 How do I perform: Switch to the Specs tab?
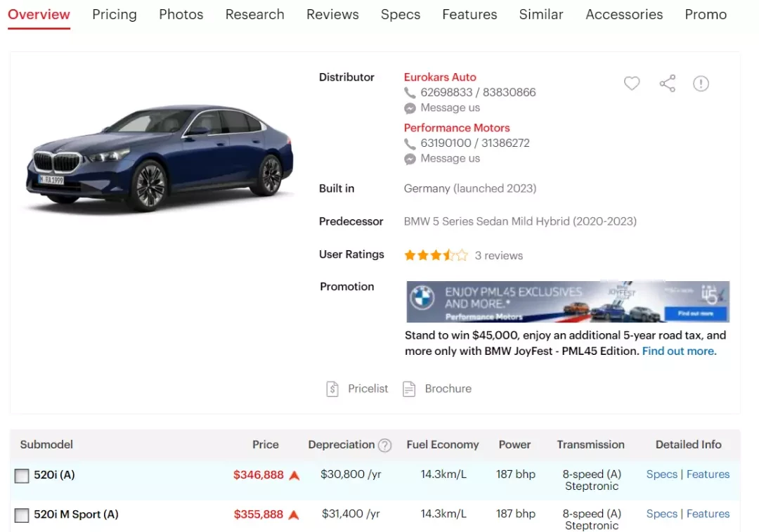tap(401, 15)
